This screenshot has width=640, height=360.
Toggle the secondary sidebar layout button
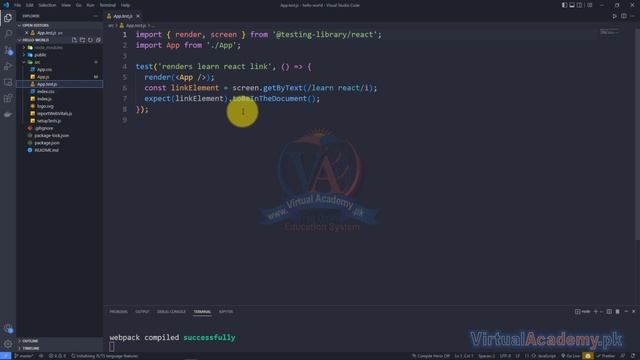click(579, 5)
